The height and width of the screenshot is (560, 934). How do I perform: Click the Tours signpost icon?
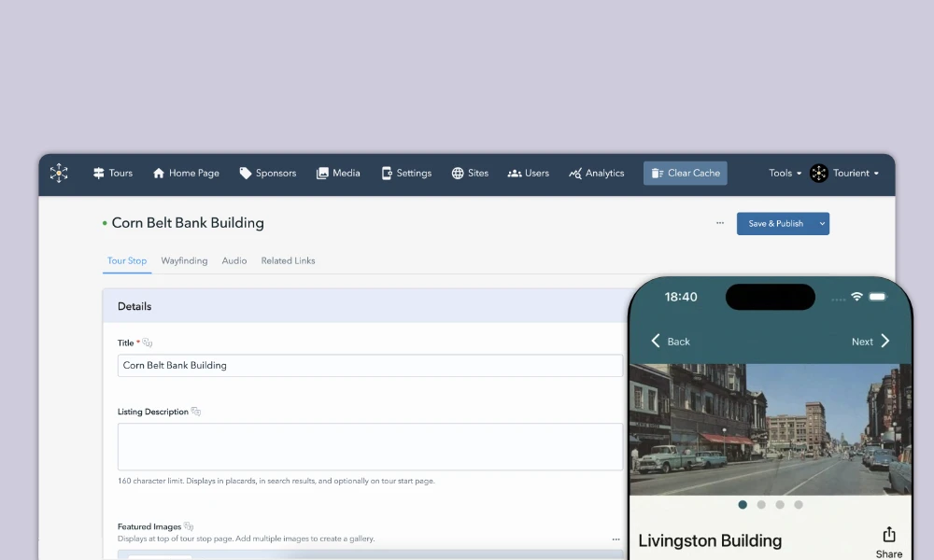(x=98, y=174)
